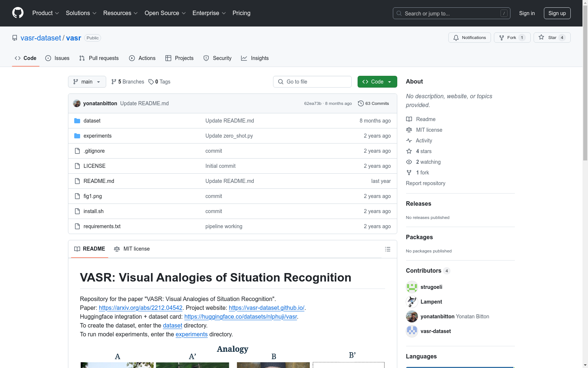Open the pipeline working commit message
This screenshot has height=368, width=588.
[224, 226]
